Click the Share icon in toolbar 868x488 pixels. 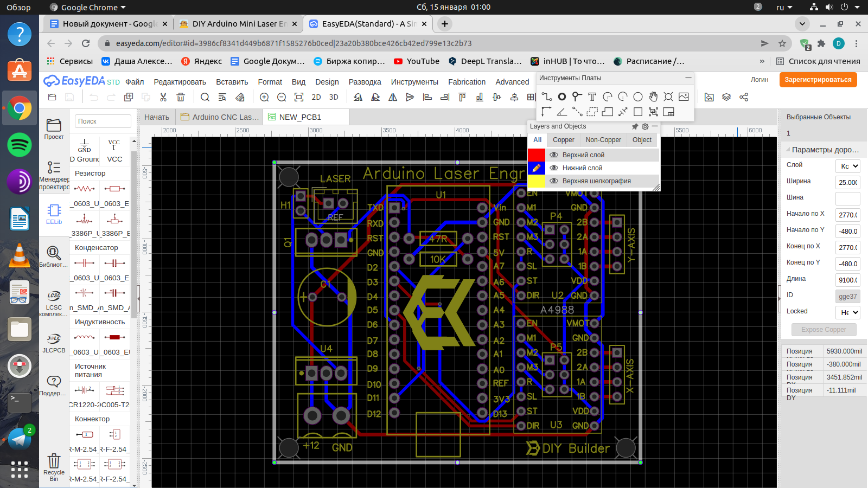[744, 97]
